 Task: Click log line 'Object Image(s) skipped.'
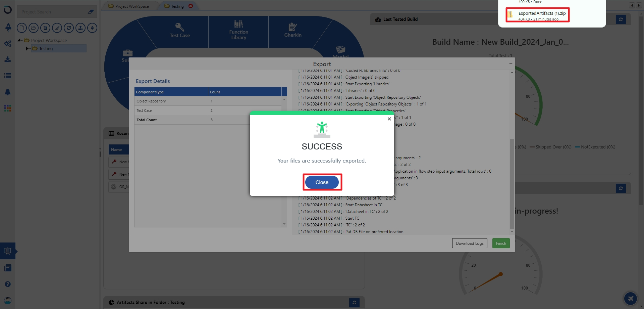[344, 77]
